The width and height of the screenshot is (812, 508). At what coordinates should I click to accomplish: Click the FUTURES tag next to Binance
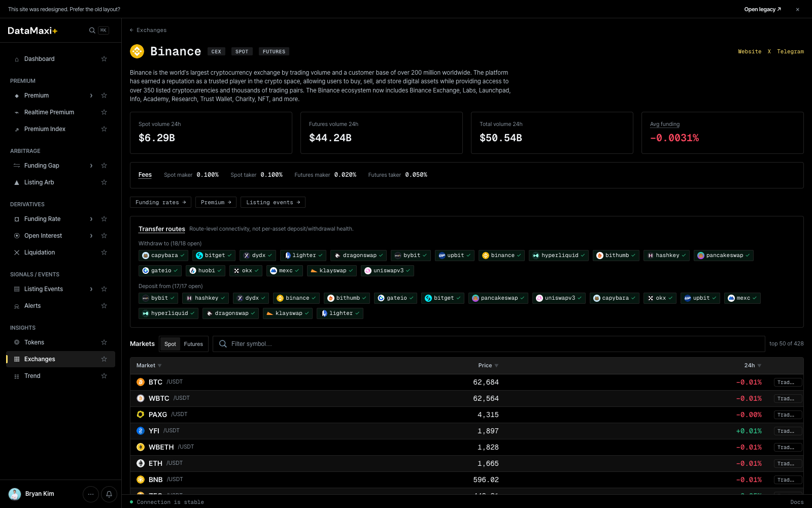[x=274, y=51]
